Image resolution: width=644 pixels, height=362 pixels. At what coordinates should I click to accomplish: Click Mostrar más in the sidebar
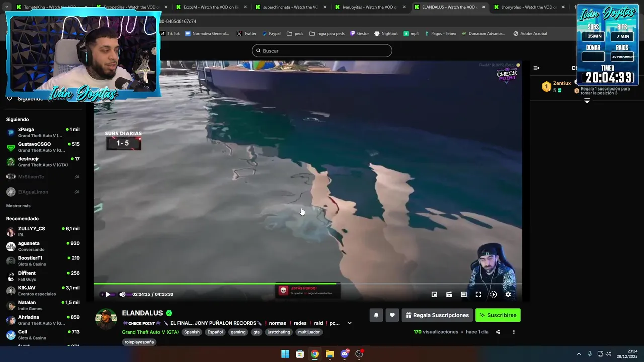pyautogui.click(x=18, y=206)
